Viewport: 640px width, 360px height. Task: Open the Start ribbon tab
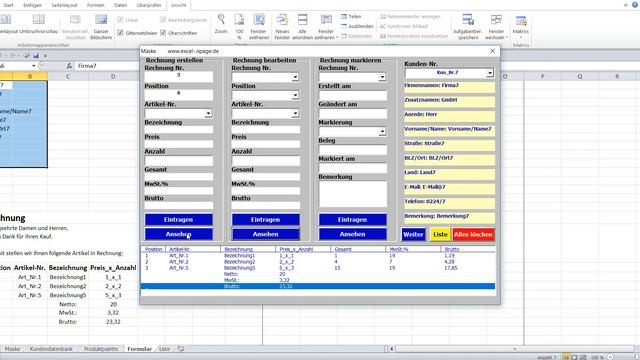coord(8,5)
